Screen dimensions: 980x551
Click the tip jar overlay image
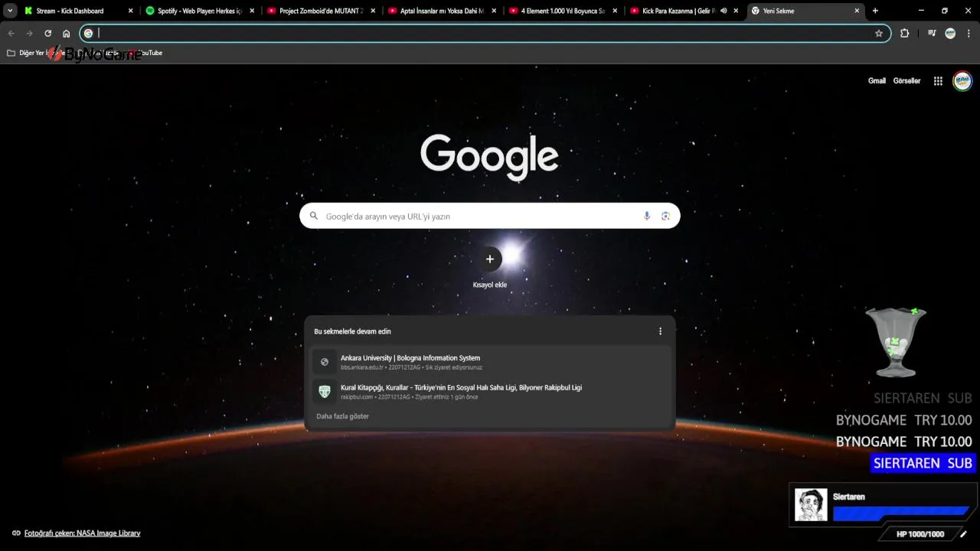pyautogui.click(x=896, y=342)
